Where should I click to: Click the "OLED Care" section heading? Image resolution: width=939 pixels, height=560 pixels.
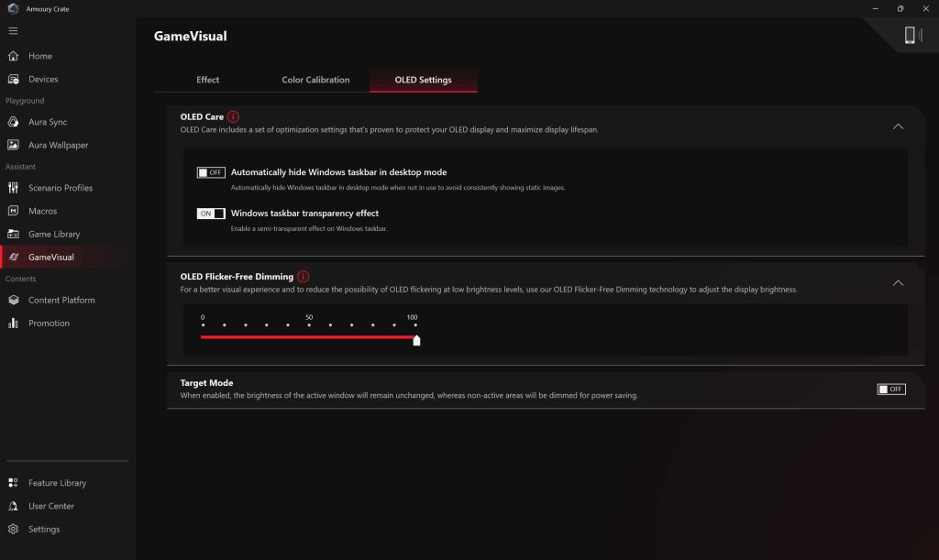(x=202, y=116)
